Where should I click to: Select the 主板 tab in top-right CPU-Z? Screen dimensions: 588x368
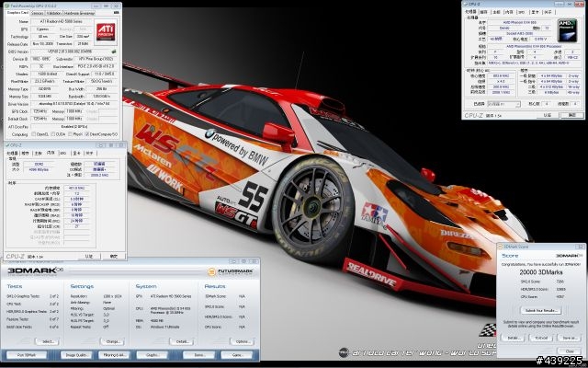pyautogui.click(x=496, y=12)
